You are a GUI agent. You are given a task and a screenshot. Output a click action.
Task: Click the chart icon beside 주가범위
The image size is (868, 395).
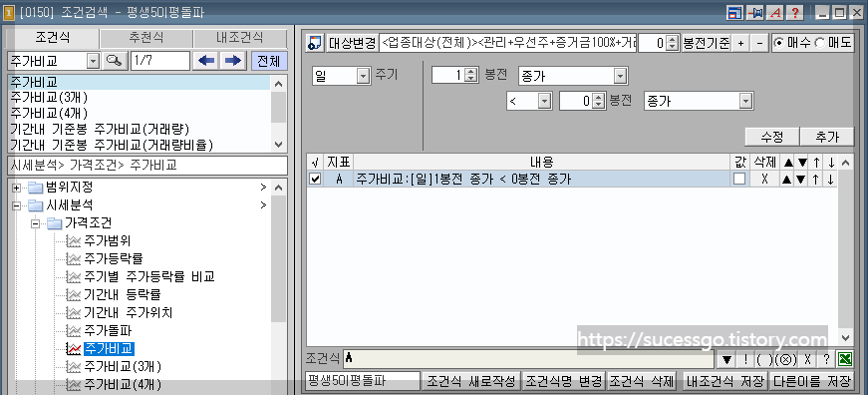pos(74,241)
